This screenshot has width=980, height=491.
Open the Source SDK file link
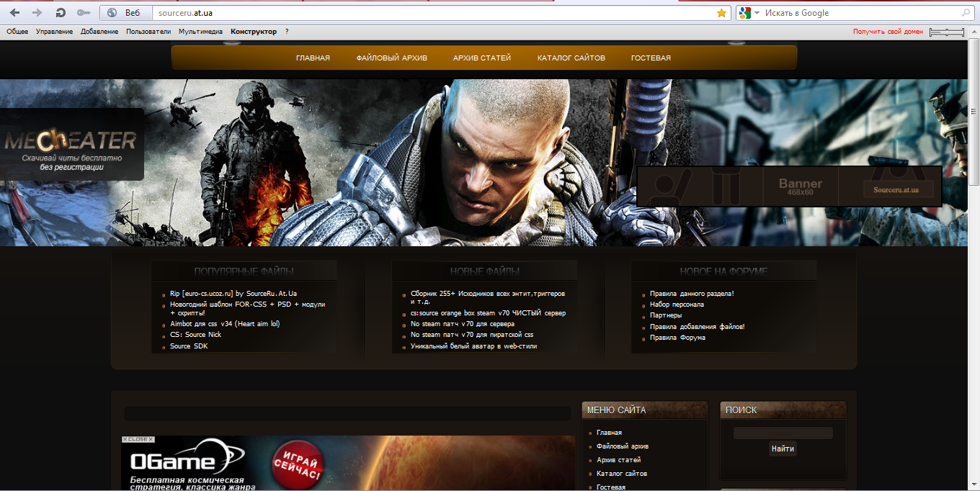tap(189, 346)
